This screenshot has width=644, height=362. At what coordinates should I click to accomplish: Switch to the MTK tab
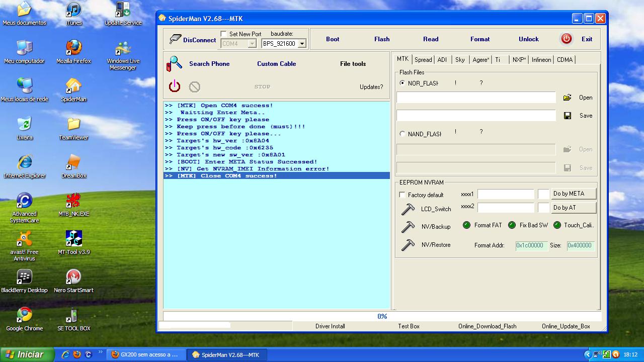coord(403,59)
